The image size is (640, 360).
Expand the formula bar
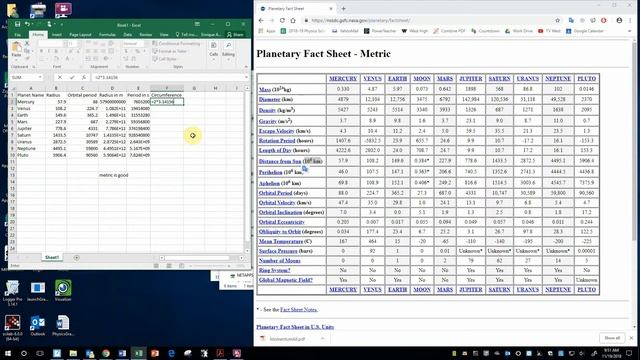pos(246,77)
